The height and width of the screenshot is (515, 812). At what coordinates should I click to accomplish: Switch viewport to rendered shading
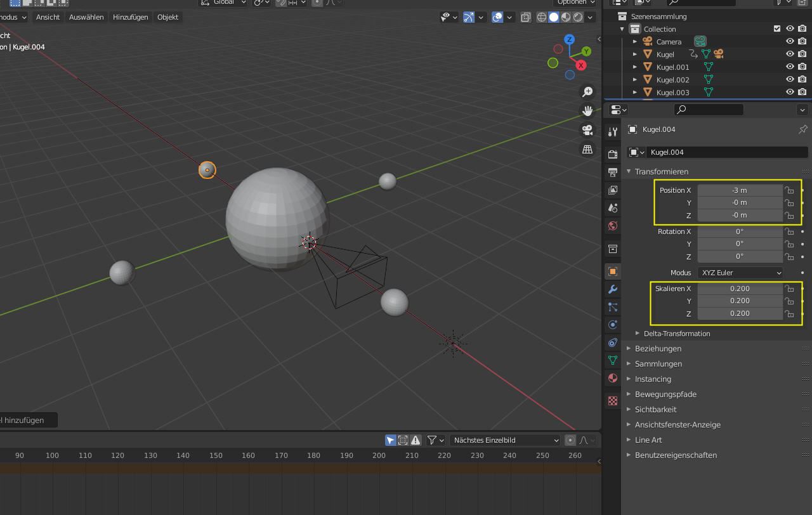578,17
